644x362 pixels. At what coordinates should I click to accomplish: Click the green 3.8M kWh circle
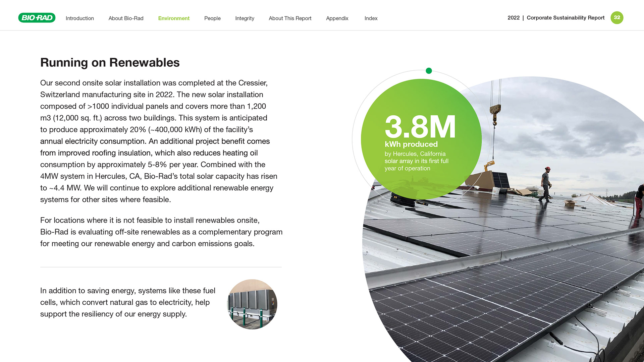[421, 139]
